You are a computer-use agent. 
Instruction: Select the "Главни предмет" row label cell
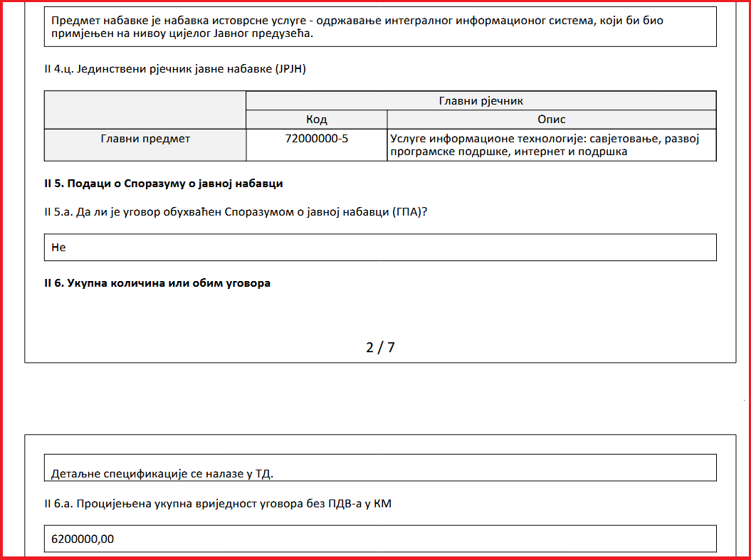145,139
